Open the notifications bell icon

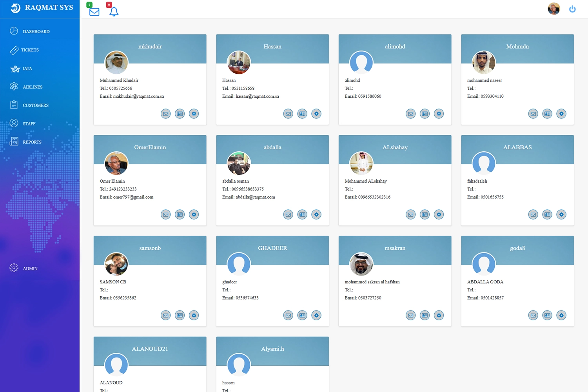(114, 11)
